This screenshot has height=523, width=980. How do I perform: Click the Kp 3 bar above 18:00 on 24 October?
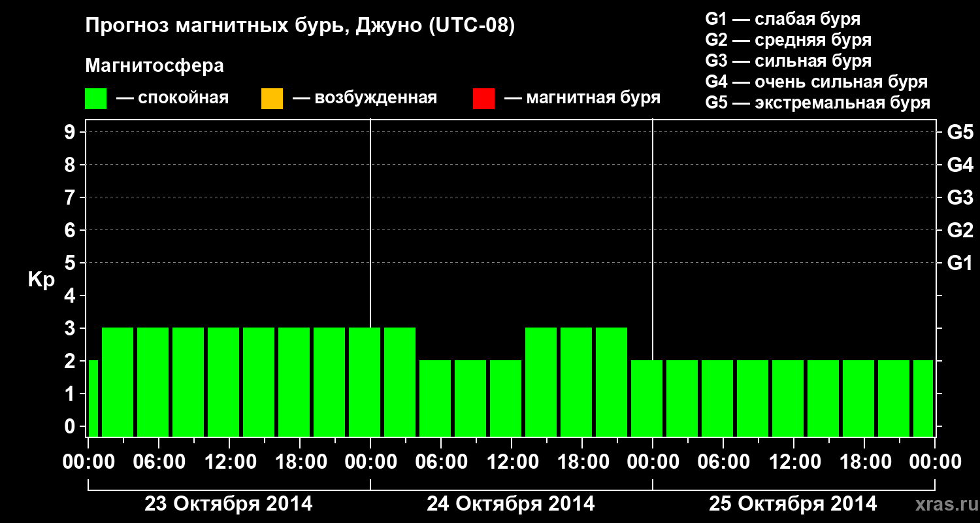coord(576,382)
